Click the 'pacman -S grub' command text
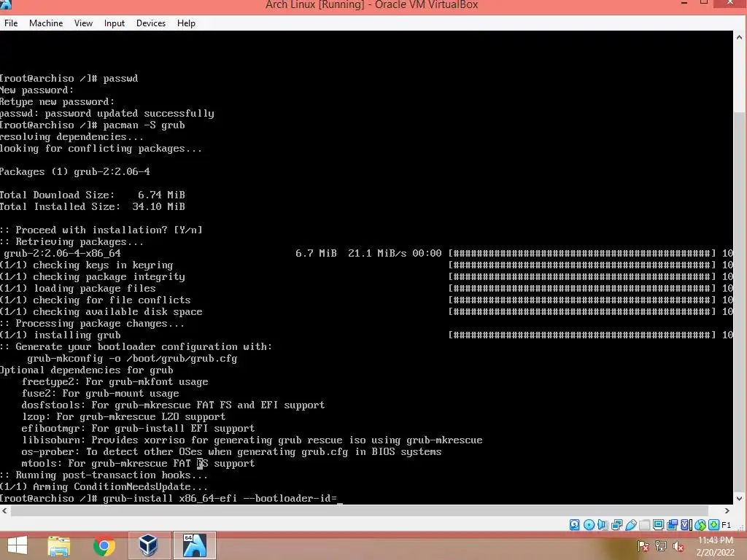The height and width of the screenshot is (560, 747). pos(144,125)
